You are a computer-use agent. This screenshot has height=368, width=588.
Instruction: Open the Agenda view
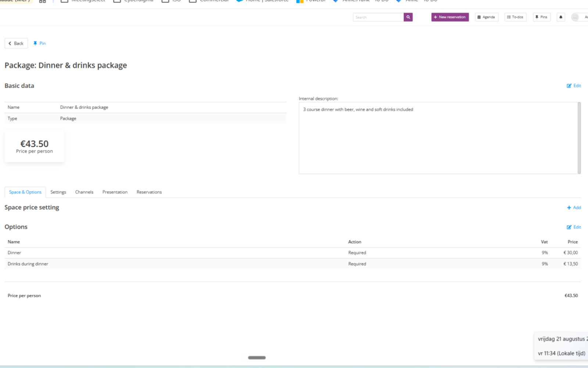486,17
